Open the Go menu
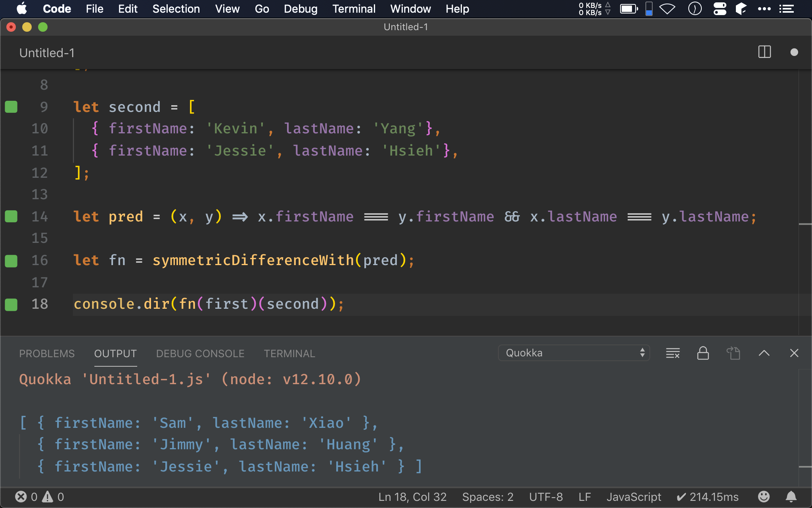 coord(262,9)
